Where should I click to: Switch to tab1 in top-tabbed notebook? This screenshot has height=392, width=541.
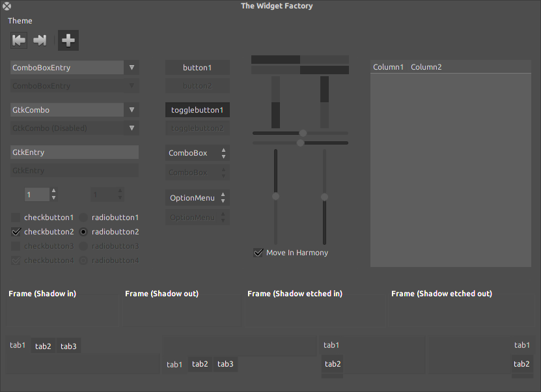(x=18, y=345)
